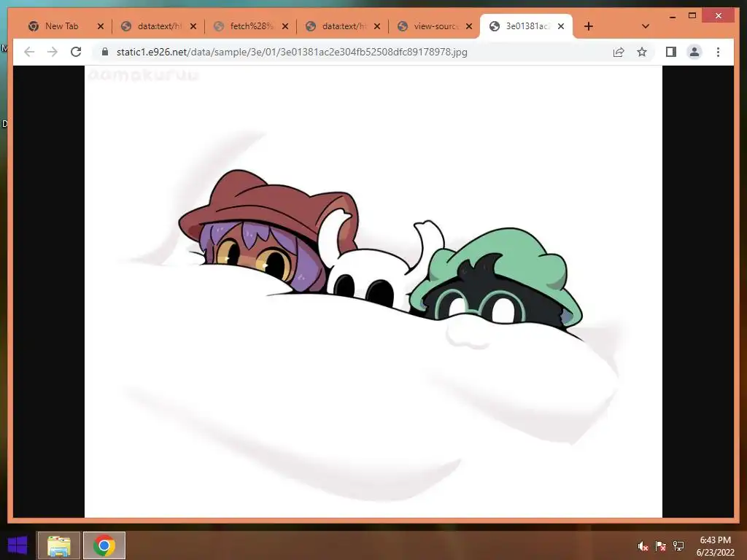Close the view-source tab
The image size is (747, 560).
click(469, 26)
